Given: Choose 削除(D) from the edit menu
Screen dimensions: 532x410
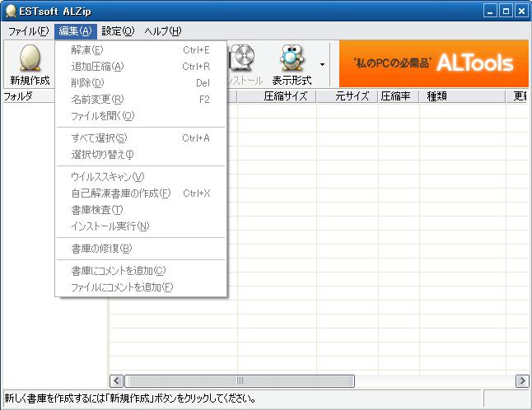Looking at the screenshot, I should pos(141,83).
